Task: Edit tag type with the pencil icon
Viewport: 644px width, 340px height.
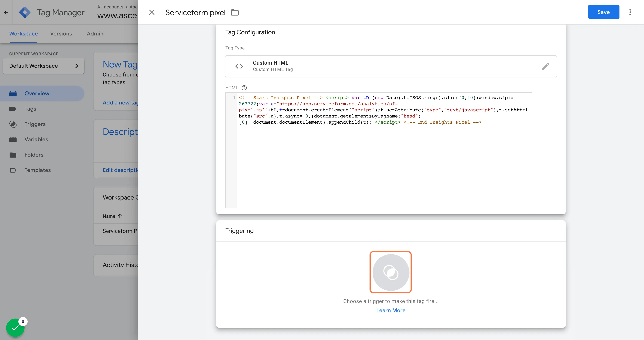Action: pyautogui.click(x=546, y=66)
